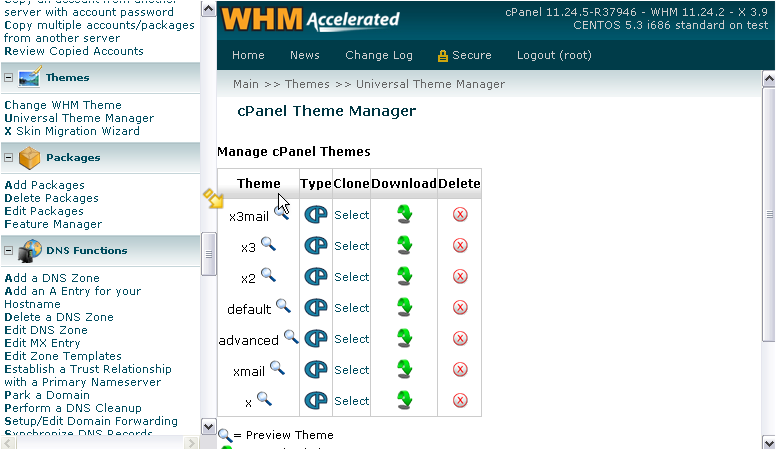Click sidebar scrollbar down arrow

coord(208,427)
